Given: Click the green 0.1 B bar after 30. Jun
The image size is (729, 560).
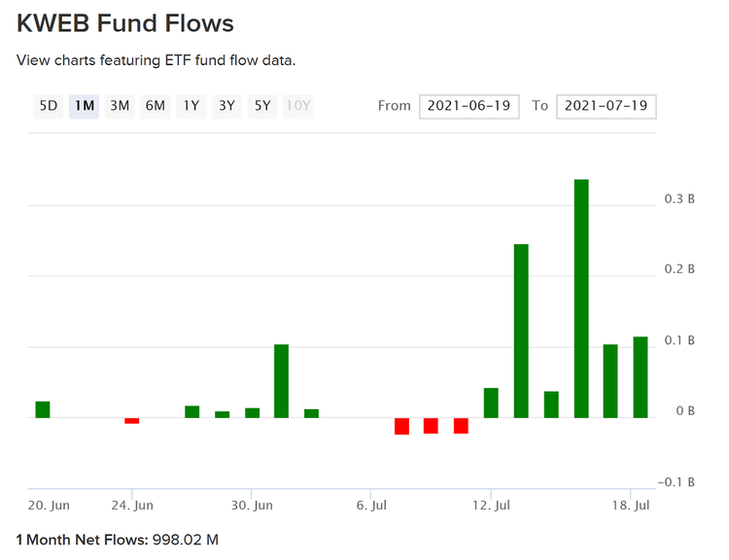Looking at the screenshot, I should point(281,380).
